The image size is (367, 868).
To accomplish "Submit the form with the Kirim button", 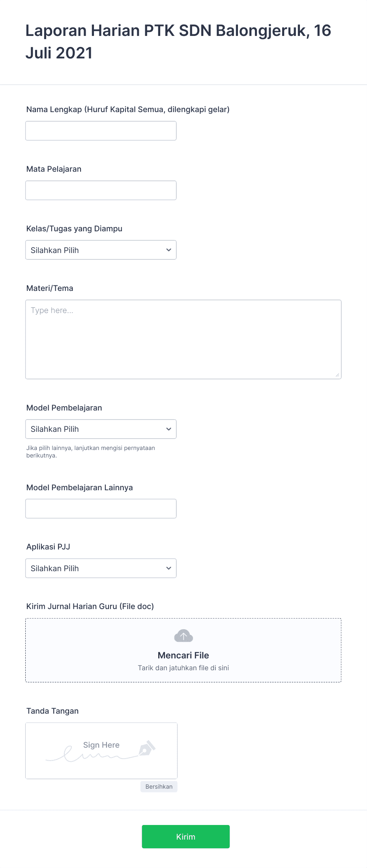I will point(185,836).
